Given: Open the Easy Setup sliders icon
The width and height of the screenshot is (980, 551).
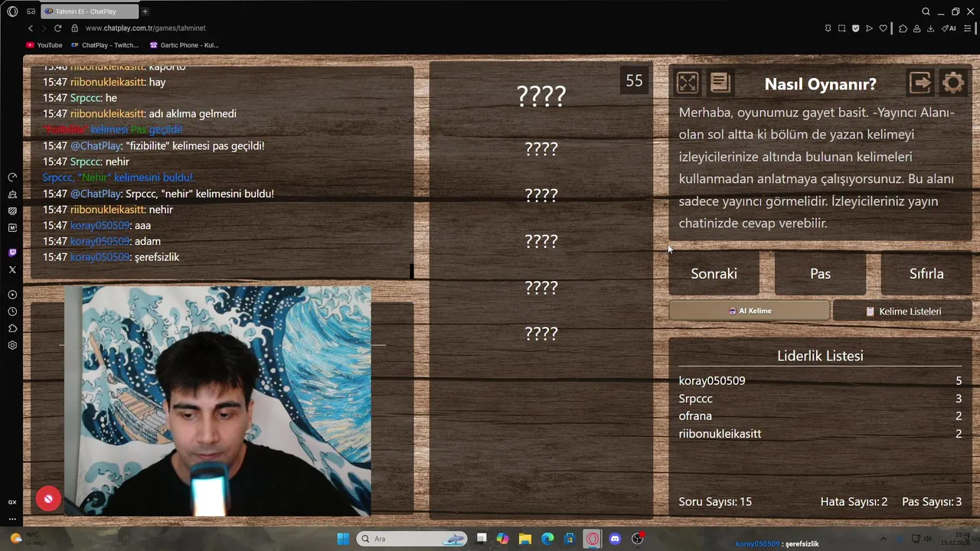Looking at the screenshot, I should coord(968,28).
